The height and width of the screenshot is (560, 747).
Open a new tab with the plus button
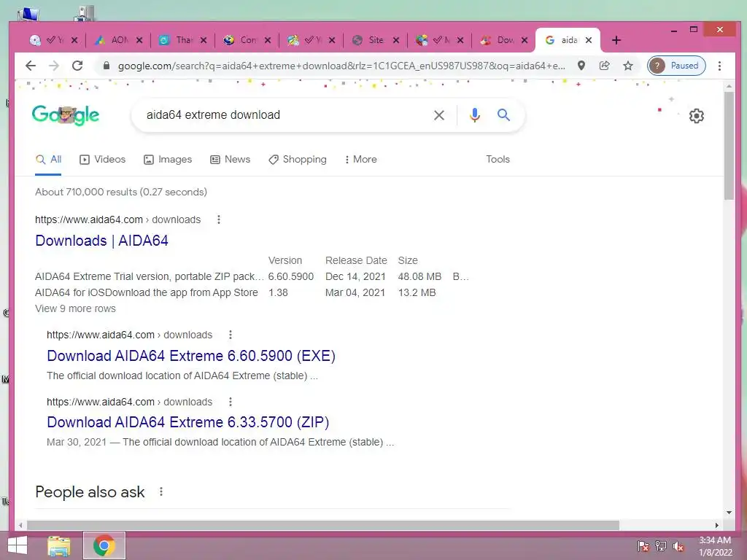(x=616, y=40)
